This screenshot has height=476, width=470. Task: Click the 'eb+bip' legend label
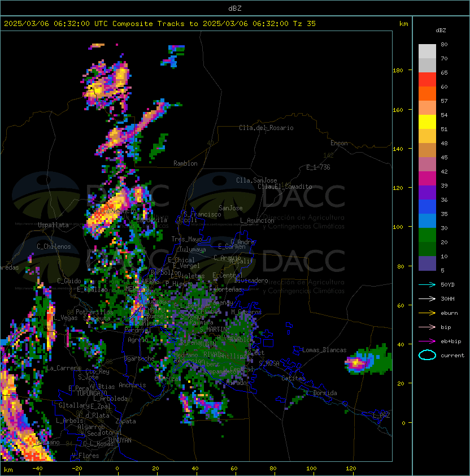coord(451,341)
